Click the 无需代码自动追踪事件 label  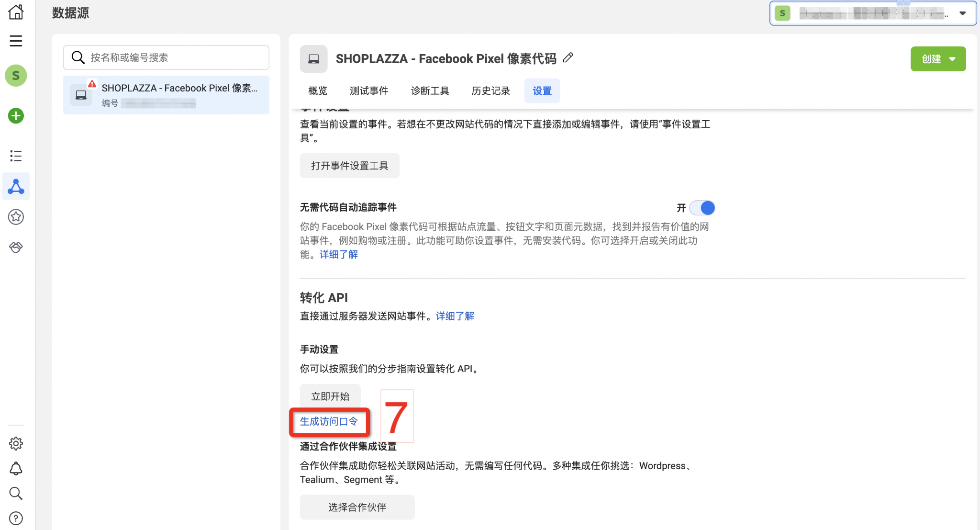point(348,207)
